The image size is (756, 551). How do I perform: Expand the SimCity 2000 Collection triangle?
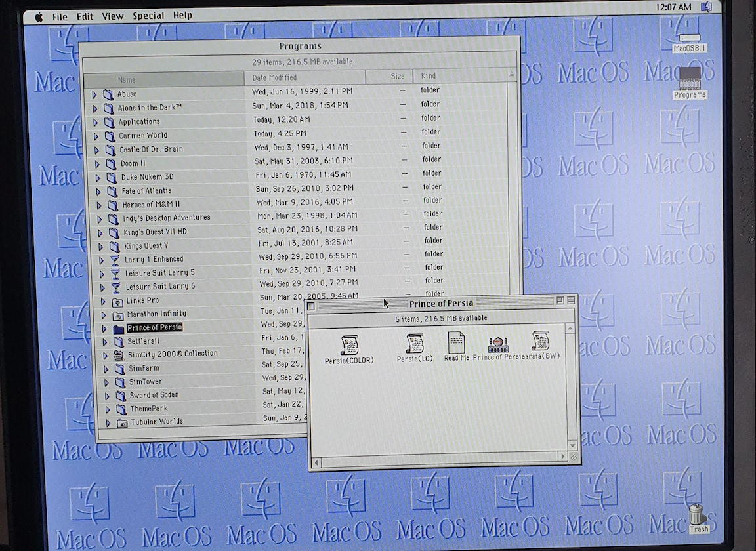click(105, 355)
